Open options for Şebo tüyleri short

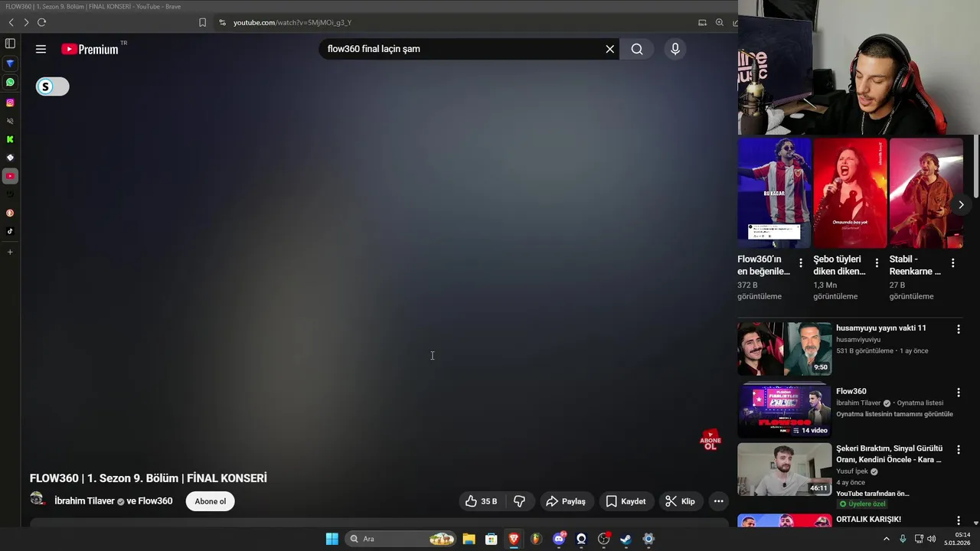877,262
